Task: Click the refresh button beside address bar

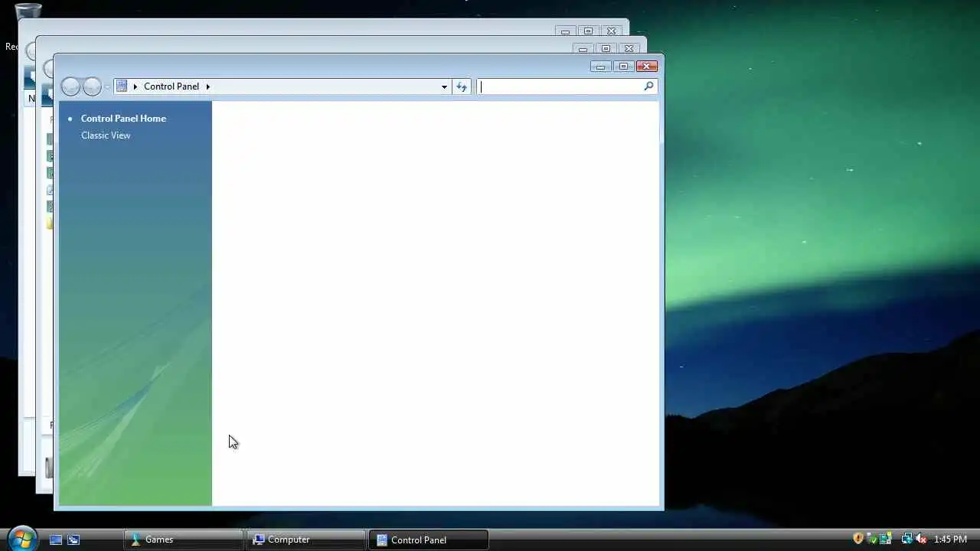Action: (462, 86)
